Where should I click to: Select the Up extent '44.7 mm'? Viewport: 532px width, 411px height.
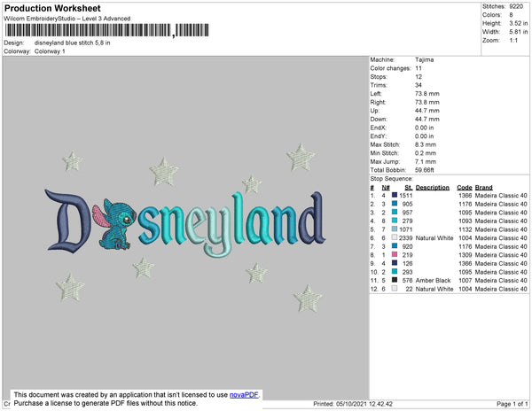click(x=426, y=111)
